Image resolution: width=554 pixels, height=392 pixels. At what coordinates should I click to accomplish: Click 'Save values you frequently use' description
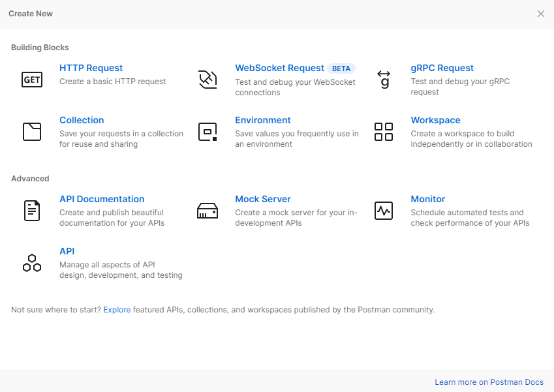tap(297, 139)
